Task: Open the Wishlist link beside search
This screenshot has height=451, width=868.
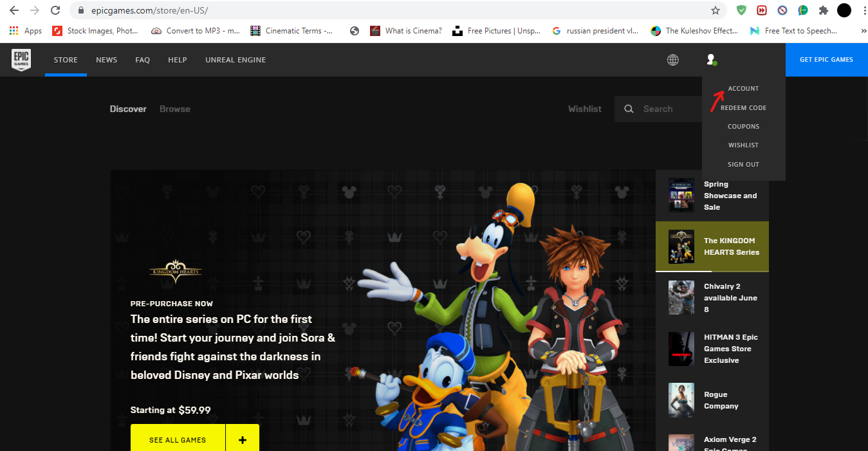Action: click(x=584, y=109)
